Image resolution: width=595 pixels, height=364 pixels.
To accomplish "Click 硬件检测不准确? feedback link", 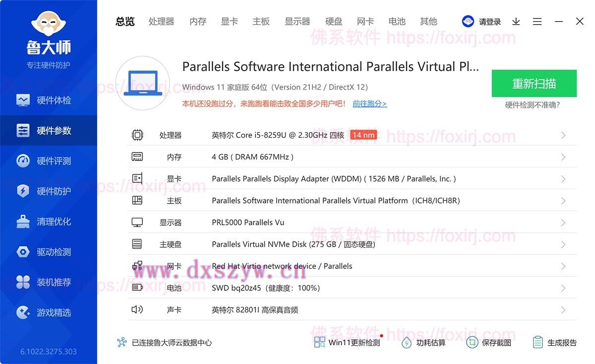I will tap(533, 105).
